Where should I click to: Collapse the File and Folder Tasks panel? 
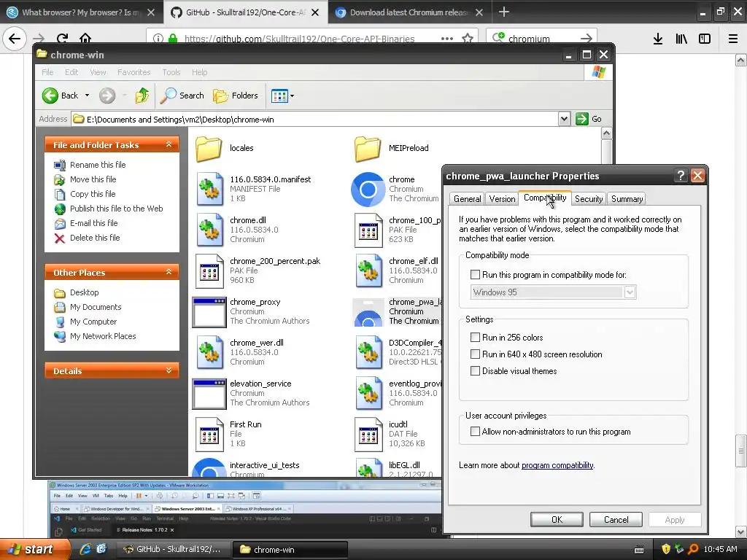point(169,144)
